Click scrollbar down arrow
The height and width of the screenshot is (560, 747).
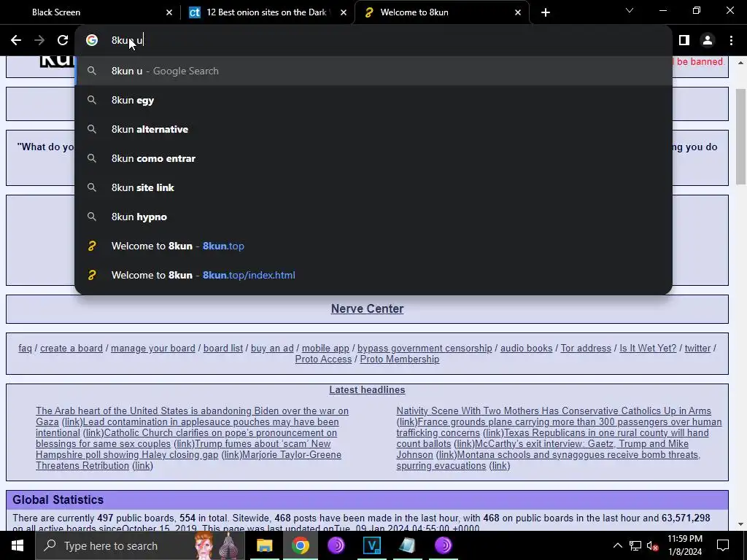[x=741, y=524]
